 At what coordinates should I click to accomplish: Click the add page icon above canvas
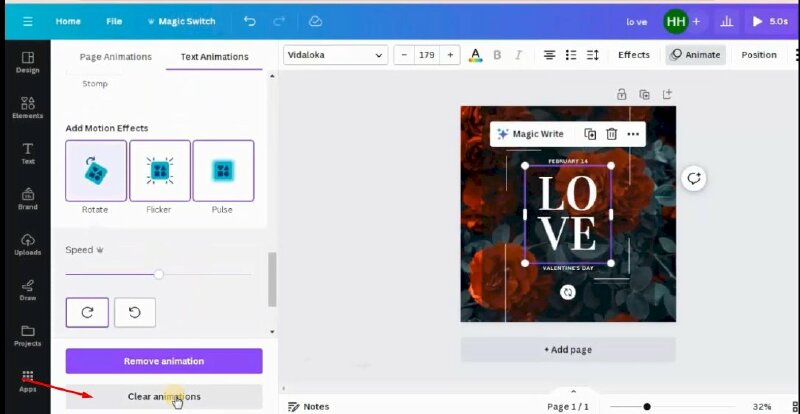pyautogui.click(x=667, y=94)
